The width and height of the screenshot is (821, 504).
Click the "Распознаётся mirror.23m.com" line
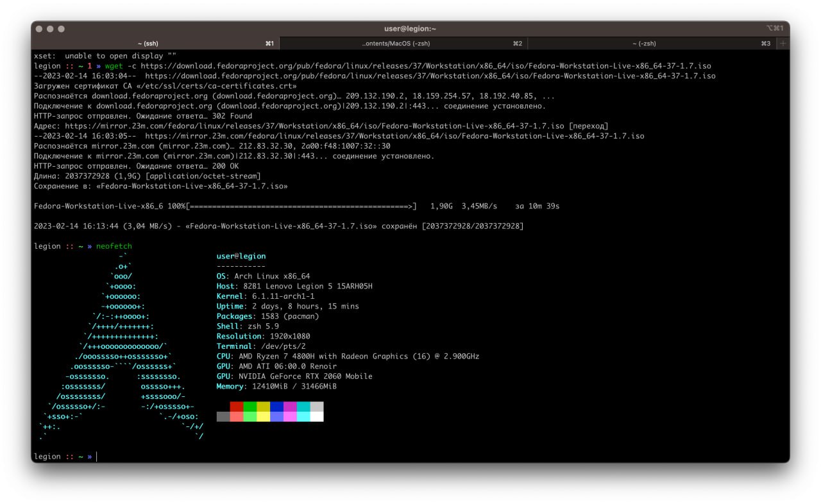[x=212, y=146]
